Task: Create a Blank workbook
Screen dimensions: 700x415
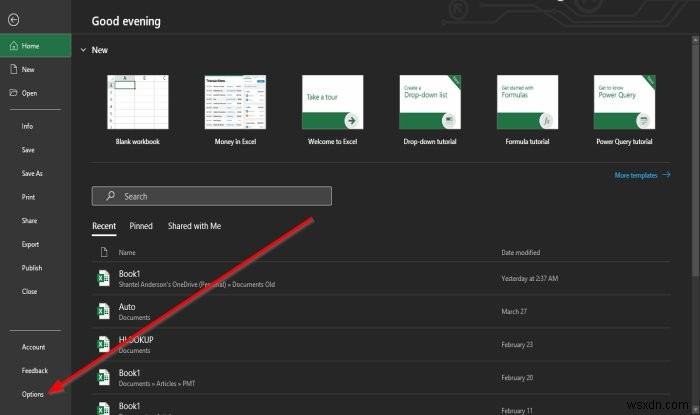Action: point(138,110)
